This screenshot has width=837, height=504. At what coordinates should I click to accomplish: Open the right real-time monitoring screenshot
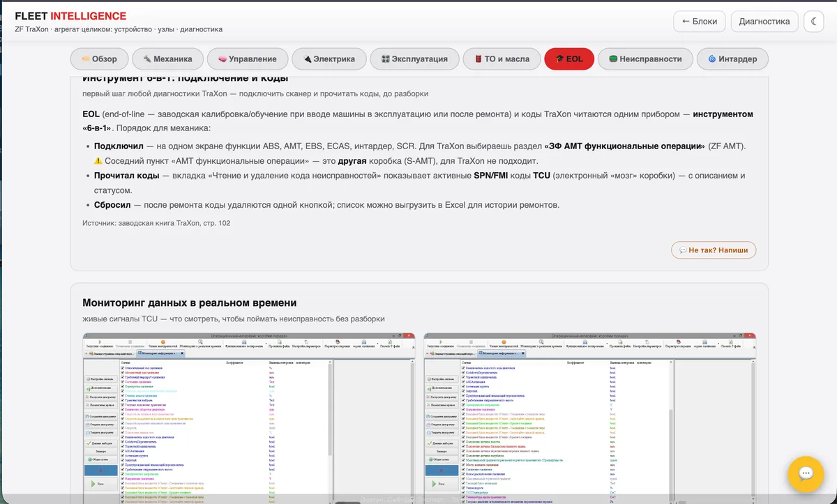[590, 417]
